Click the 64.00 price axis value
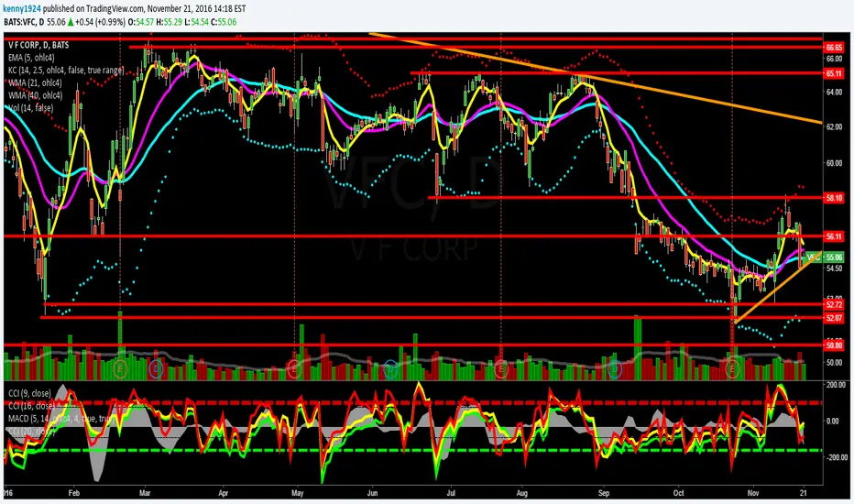 (834, 92)
